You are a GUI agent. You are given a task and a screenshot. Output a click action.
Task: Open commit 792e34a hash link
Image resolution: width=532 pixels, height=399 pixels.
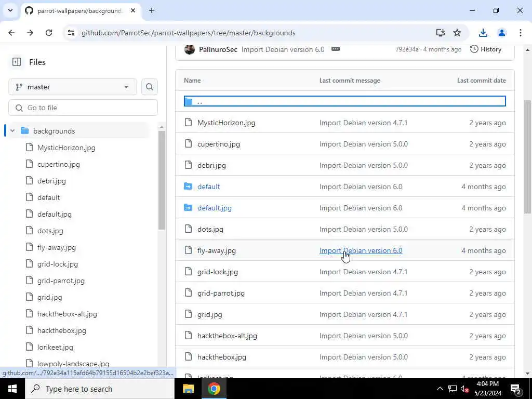click(407, 49)
